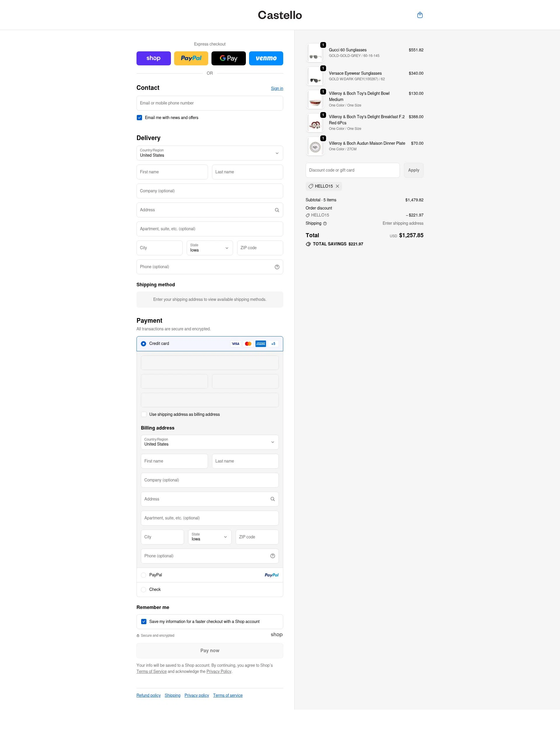Expand the delivery State selector showing Iowa

tap(209, 248)
